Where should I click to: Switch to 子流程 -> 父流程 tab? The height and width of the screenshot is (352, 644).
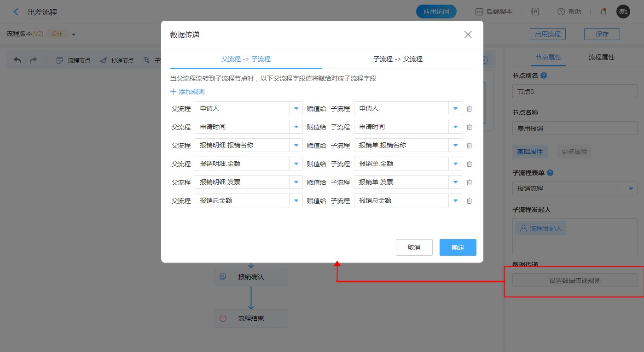[398, 59]
